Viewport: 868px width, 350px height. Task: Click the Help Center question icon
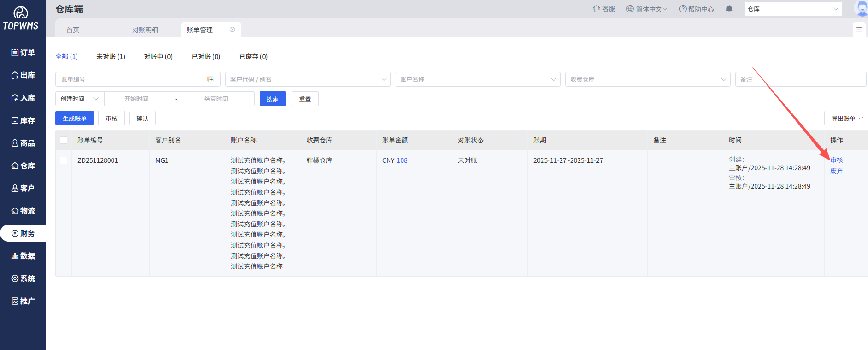(x=683, y=9)
